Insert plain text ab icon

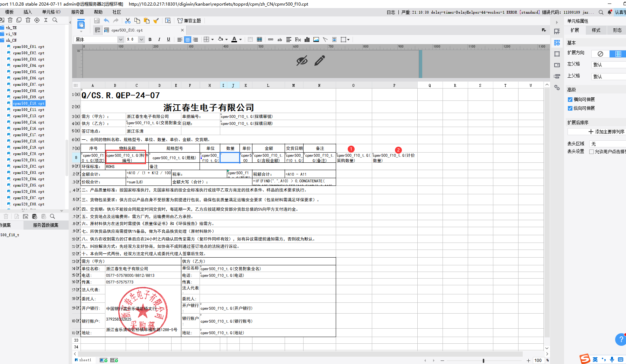[280, 40]
